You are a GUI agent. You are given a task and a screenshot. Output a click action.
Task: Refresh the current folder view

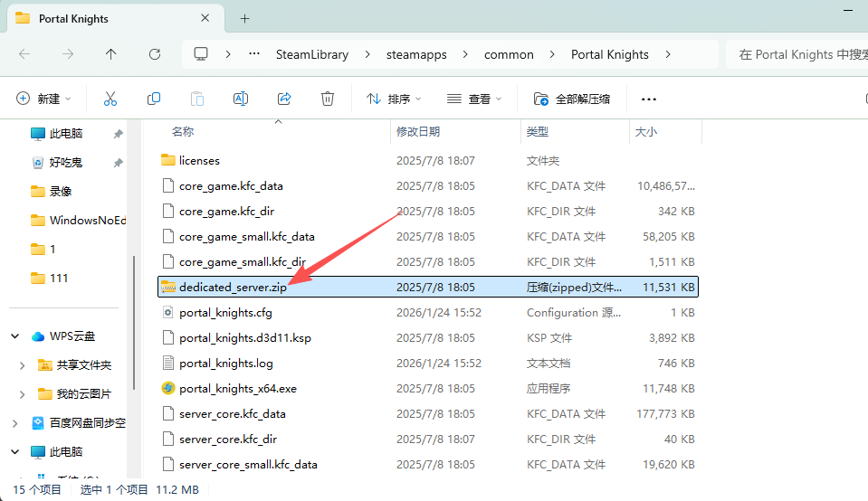coord(155,54)
